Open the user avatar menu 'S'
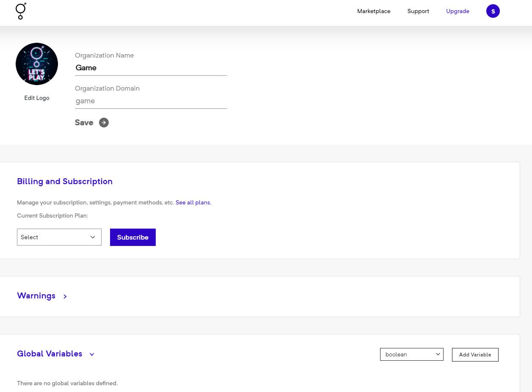Viewport: 532px width, 392px height. click(x=493, y=11)
